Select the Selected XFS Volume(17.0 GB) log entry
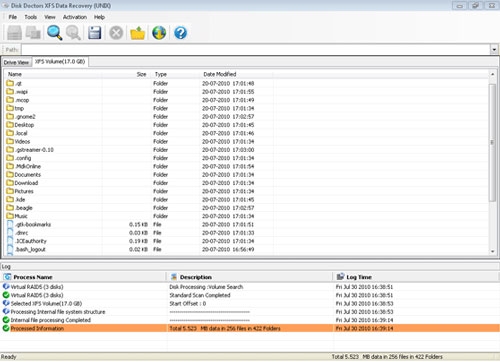 click(x=46, y=303)
